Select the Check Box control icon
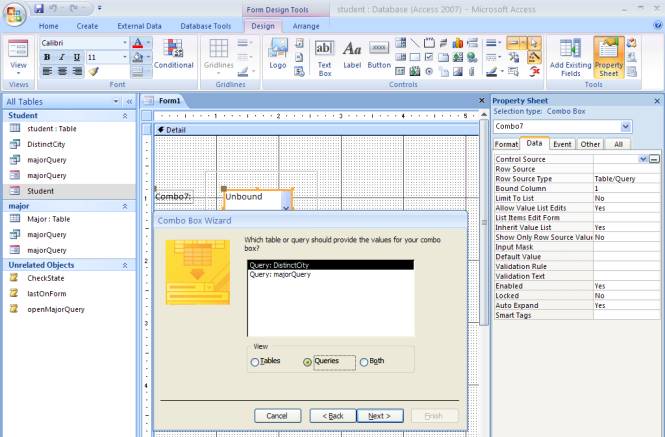665x437 pixels. pos(429,57)
